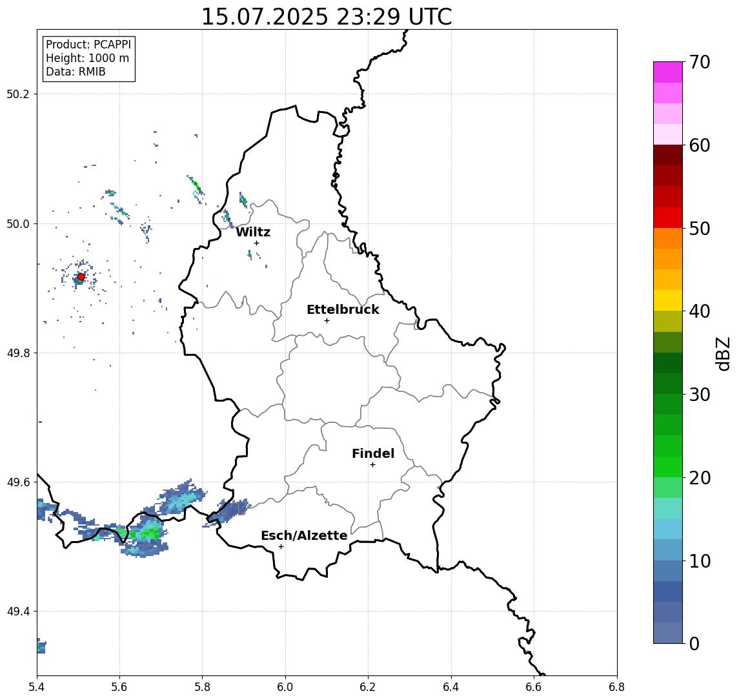Click the colorbar tick label '0'
Image resolution: width=739 pixels, height=700 pixels.
tap(694, 643)
